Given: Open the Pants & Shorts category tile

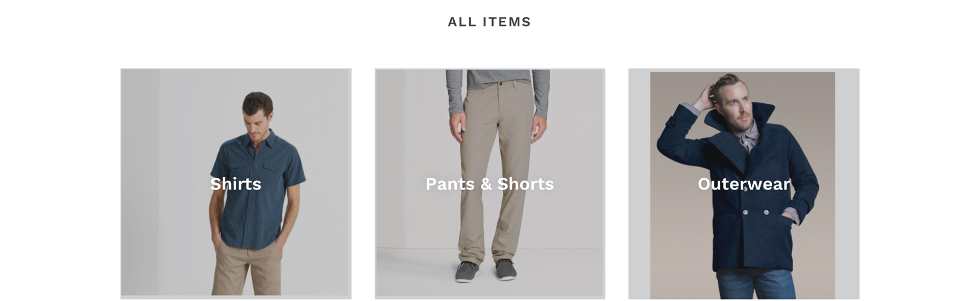Looking at the screenshot, I should 490,183.
